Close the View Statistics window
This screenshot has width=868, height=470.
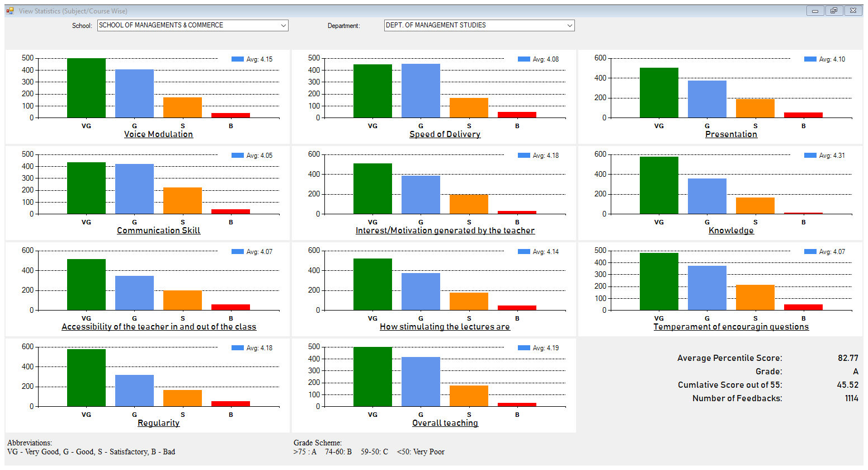click(x=852, y=11)
